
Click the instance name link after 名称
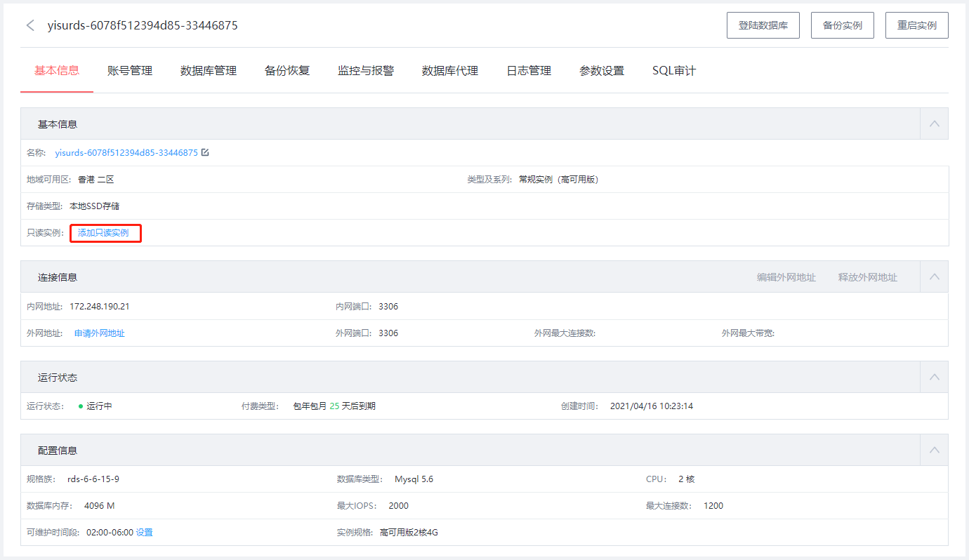126,152
